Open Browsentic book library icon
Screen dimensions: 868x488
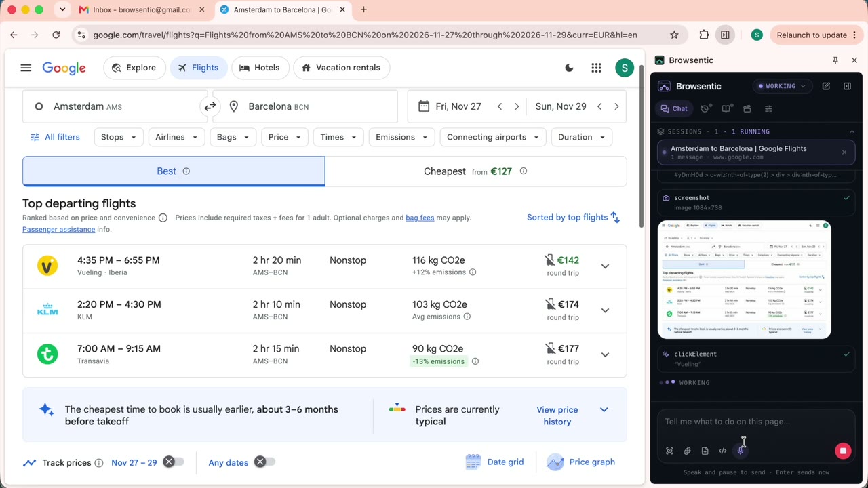tap(726, 108)
